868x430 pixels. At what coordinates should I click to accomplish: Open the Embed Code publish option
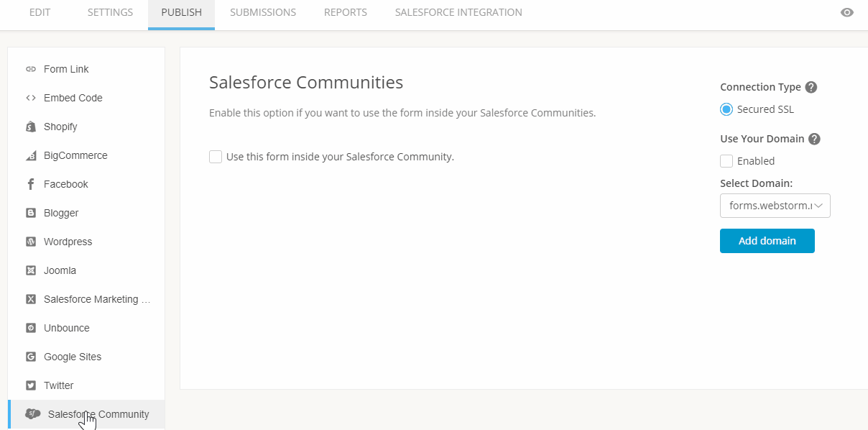86,98
